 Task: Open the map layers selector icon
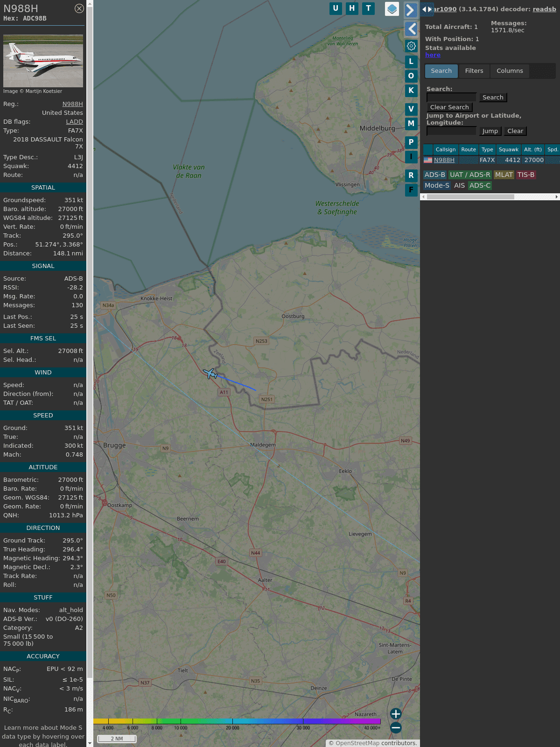392,9
